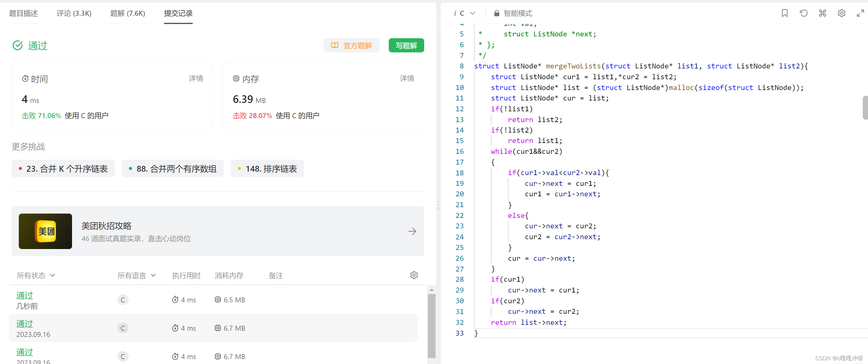The height and width of the screenshot is (364, 868).
Task: Click the panel splitter drag handle
Action: pos(438,205)
